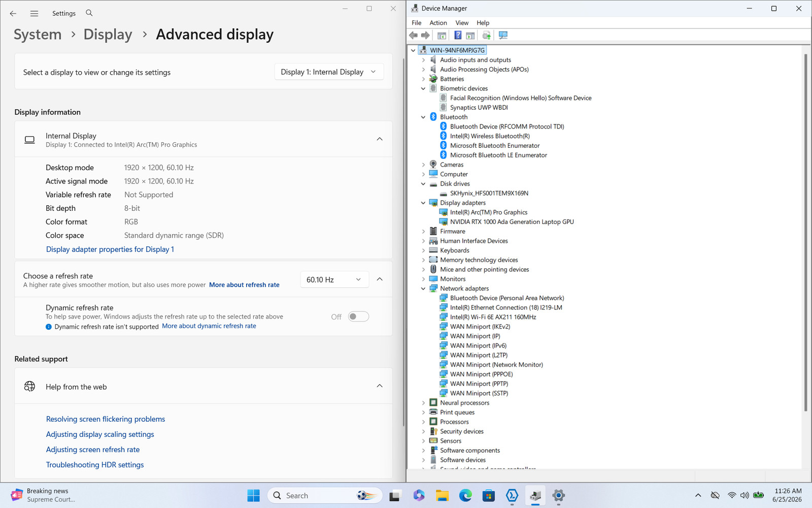The image size is (812, 508).
Task: Click the Settings search magnifier icon
Action: (x=89, y=13)
